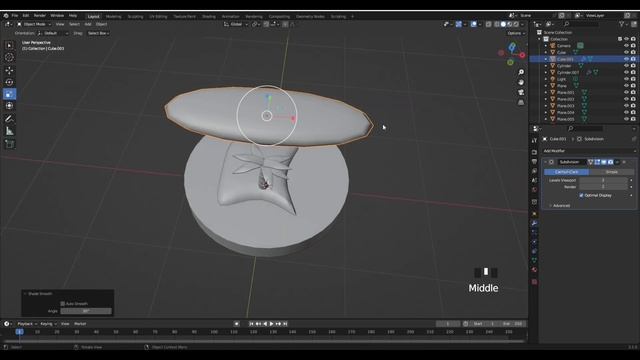Click play animation button
This screenshot has height=360, width=640.
click(x=271, y=324)
